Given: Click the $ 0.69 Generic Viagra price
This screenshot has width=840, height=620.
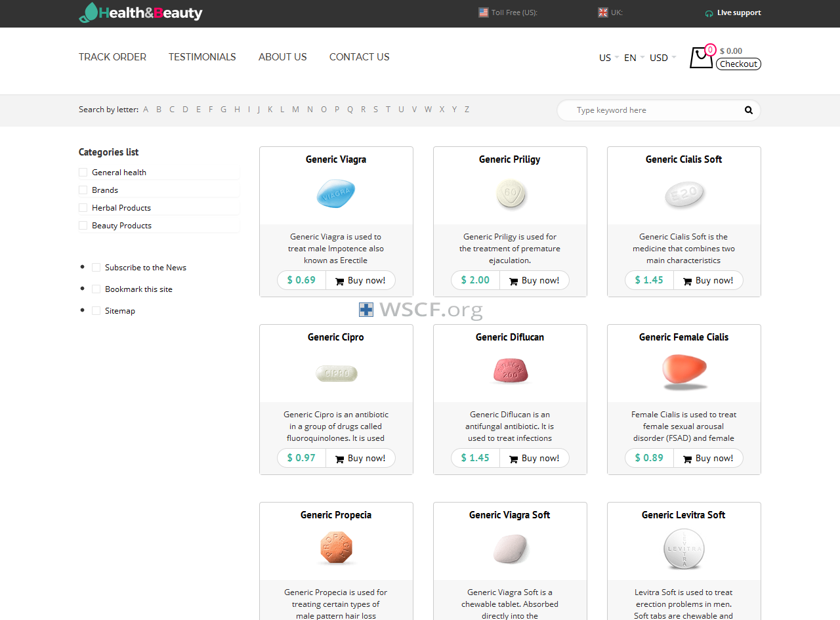Looking at the screenshot, I should [301, 280].
